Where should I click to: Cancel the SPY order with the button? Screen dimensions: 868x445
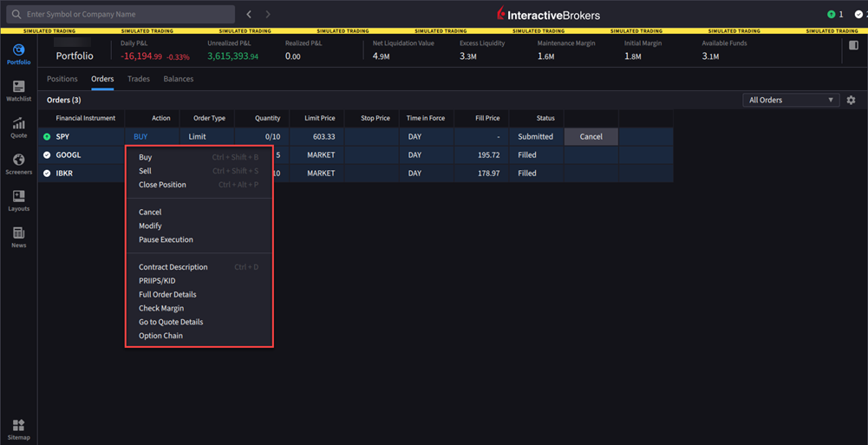coord(591,137)
